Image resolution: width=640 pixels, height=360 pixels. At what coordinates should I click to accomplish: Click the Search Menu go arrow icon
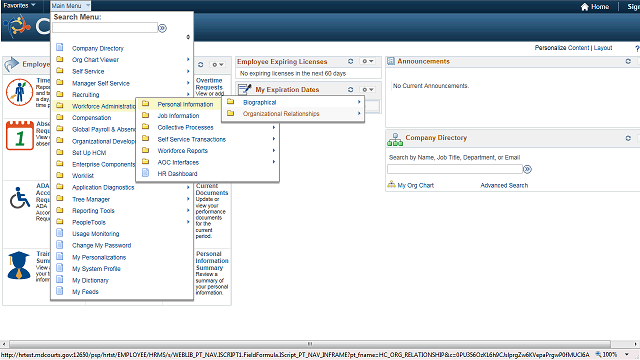tap(162, 28)
